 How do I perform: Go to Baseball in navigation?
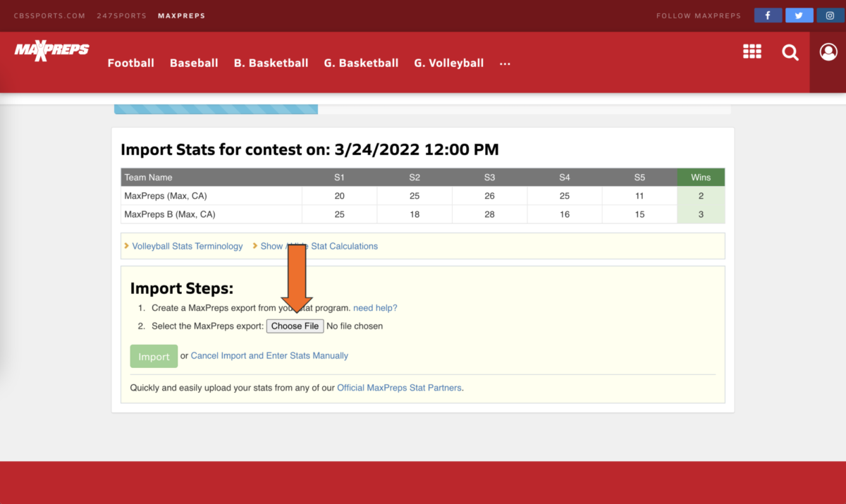tap(194, 63)
